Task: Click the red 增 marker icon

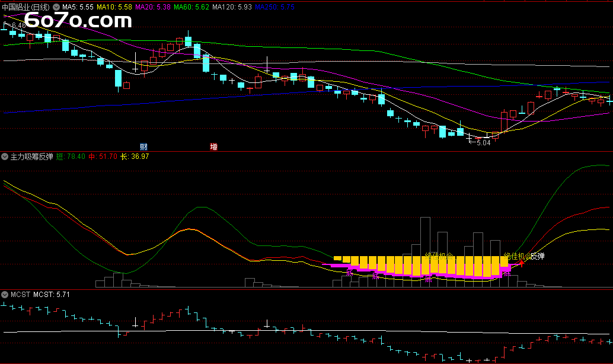Action: (213, 146)
